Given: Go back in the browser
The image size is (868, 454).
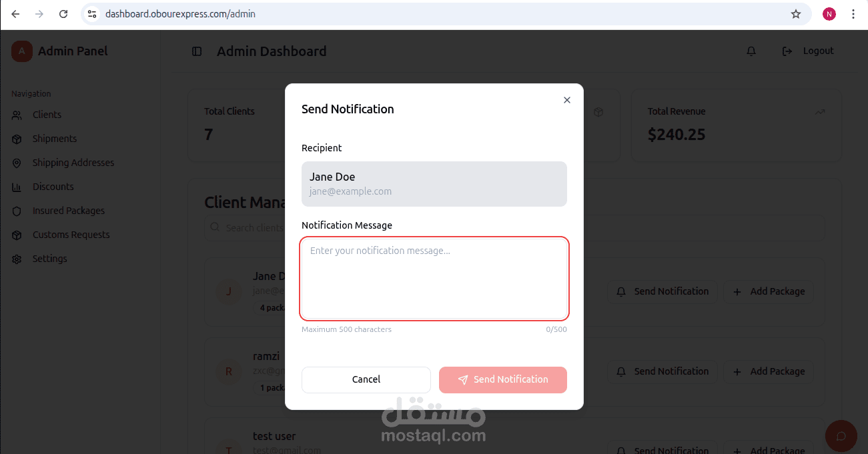Looking at the screenshot, I should tap(15, 14).
